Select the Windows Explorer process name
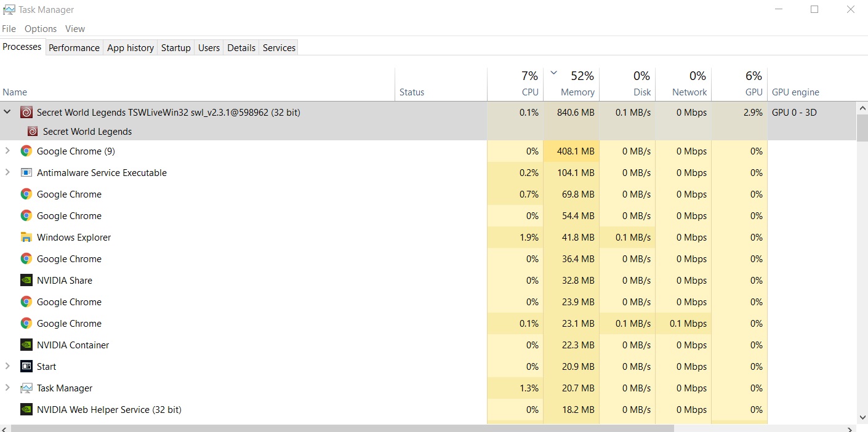 click(x=74, y=238)
